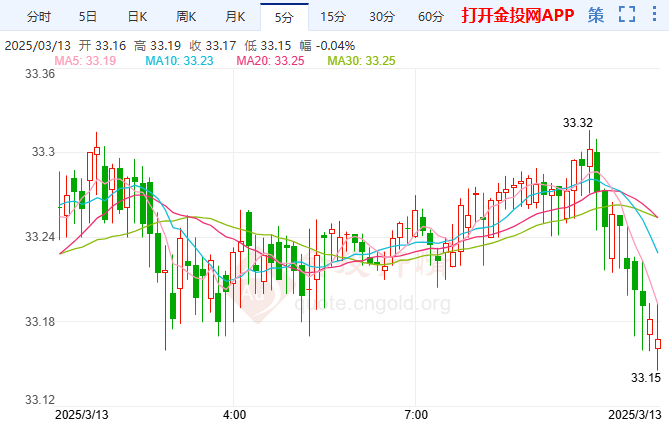Click the 策 strategy icon

(596, 15)
